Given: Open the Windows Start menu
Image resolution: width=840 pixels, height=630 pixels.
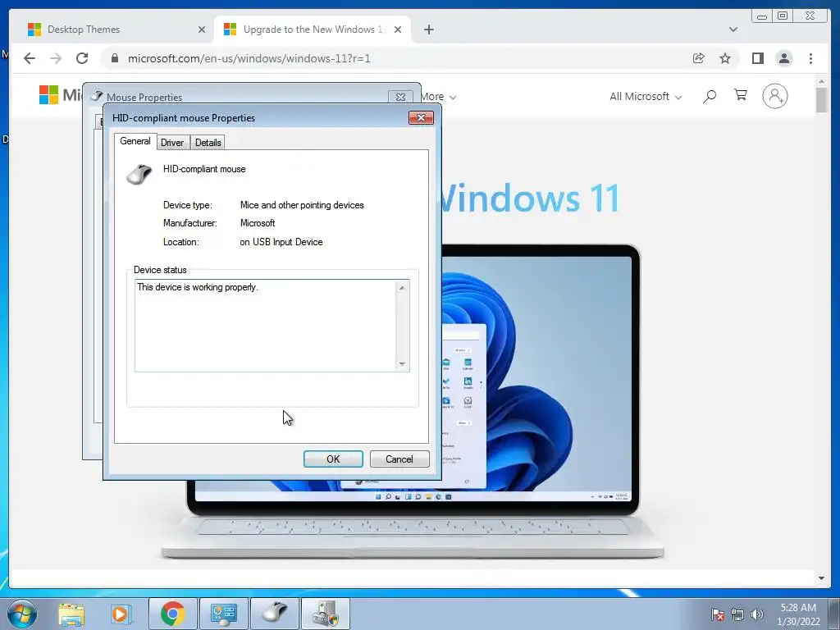Looking at the screenshot, I should click(21, 614).
